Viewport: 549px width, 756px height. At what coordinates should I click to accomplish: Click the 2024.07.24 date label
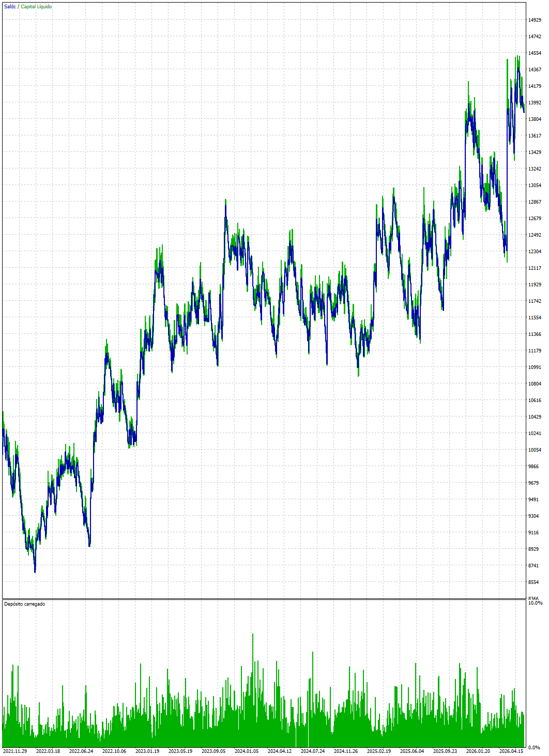coord(313,751)
